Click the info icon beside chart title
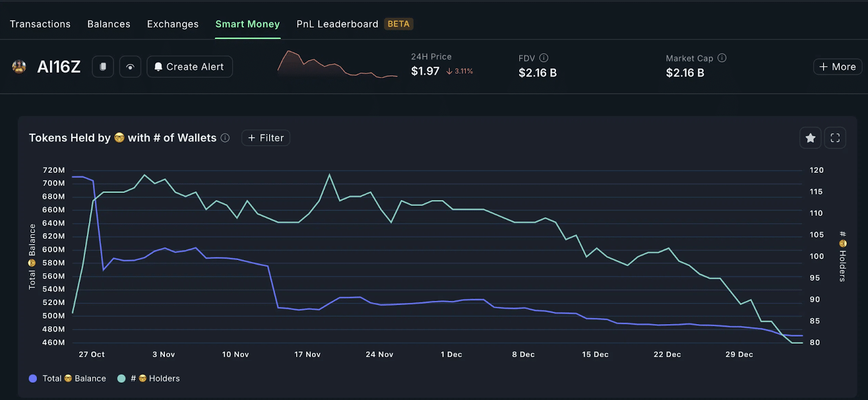The height and width of the screenshot is (400, 868). pyautogui.click(x=225, y=138)
